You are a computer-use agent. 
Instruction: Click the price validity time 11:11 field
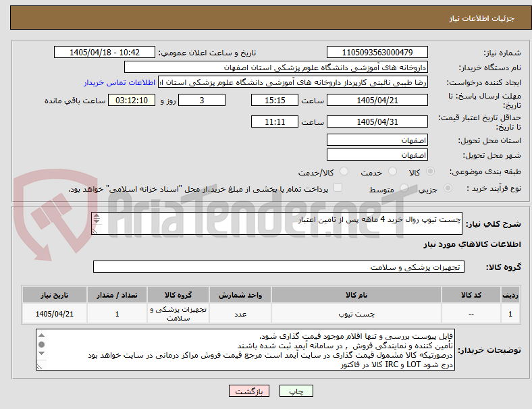point(275,121)
